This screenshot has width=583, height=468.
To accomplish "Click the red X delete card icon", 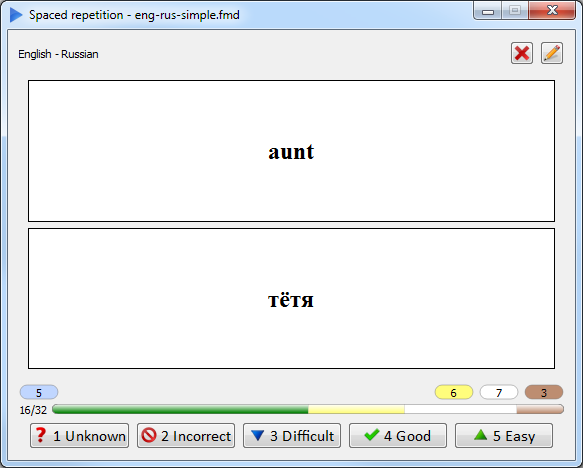I will point(522,53).
